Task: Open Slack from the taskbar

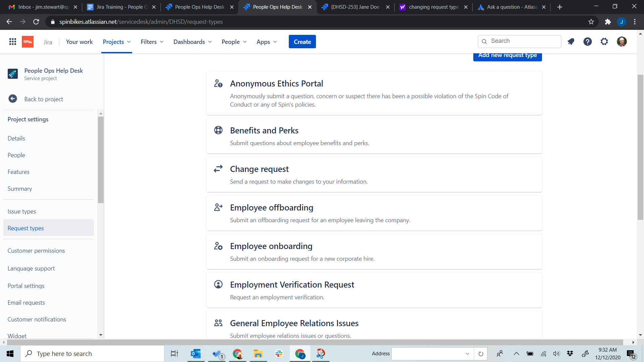Action: tap(279, 353)
